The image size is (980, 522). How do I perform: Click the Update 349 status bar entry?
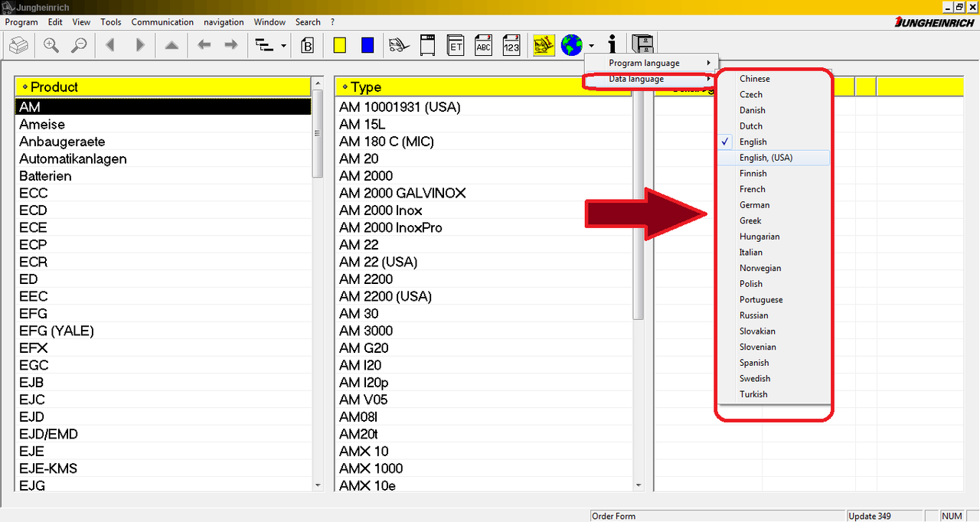884,516
